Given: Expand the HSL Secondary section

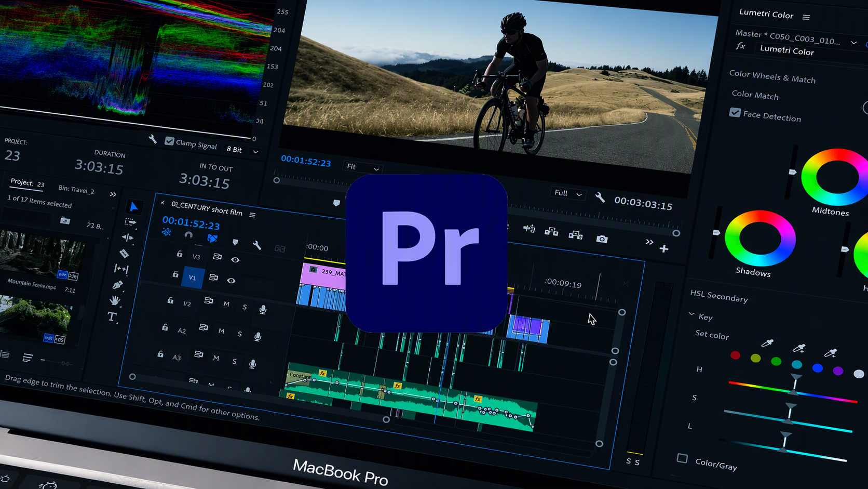Looking at the screenshot, I should [x=719, y=296].
